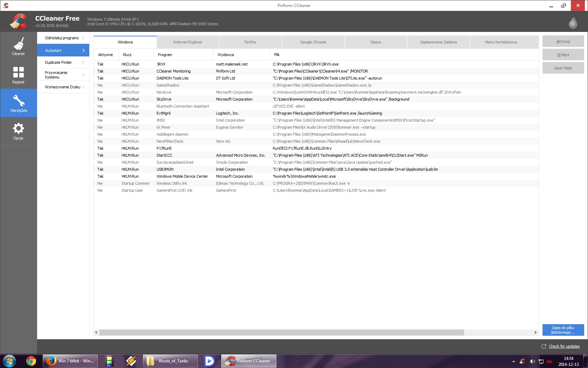
Task: Switch to the Internet Explorer tab
Action: click(x=188, y=42)
